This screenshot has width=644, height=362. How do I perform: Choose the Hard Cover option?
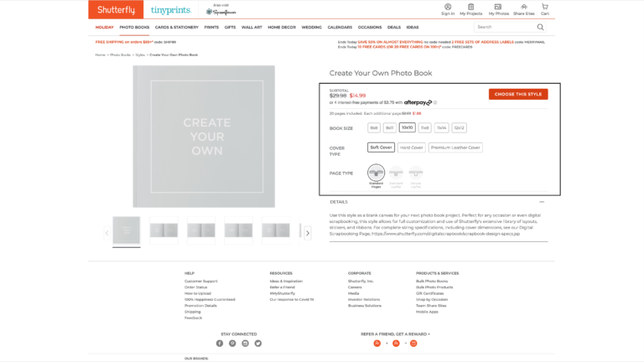[x=411, y=147]
